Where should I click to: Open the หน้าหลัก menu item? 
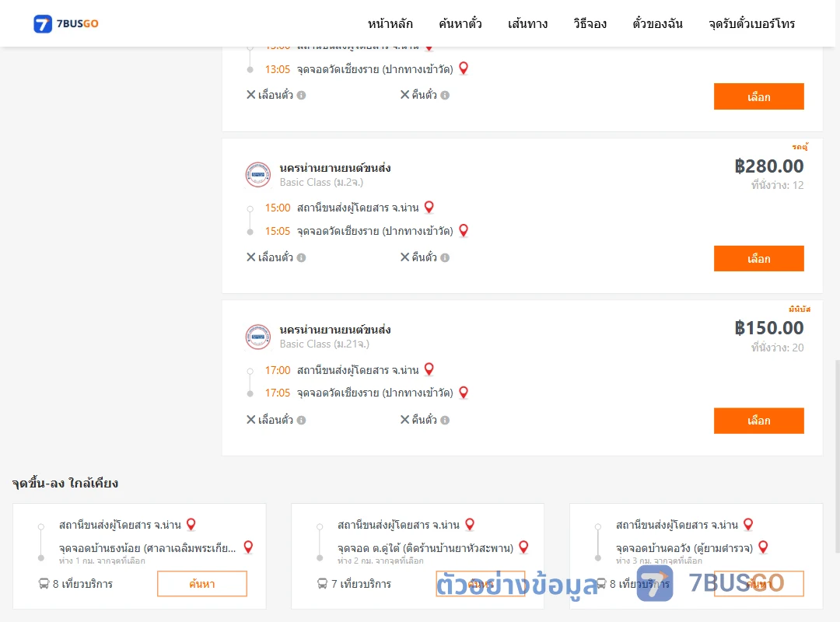pyautogui.click(x=390, y=23)
